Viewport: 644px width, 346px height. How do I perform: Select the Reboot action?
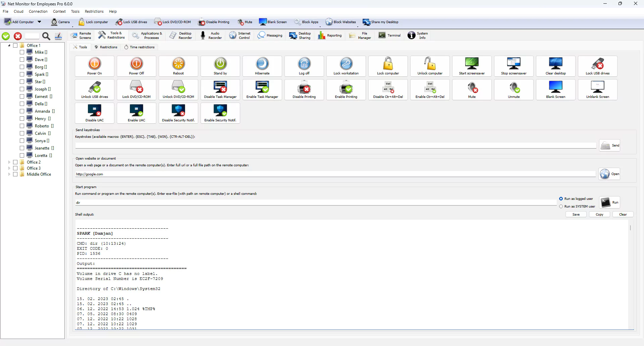[x=178, y=66]
